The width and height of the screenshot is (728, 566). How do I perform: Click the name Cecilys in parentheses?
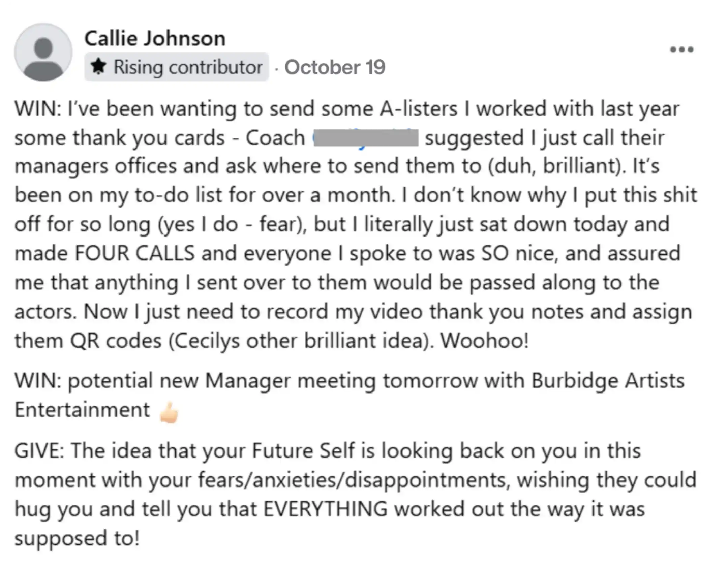click(204, 341)
